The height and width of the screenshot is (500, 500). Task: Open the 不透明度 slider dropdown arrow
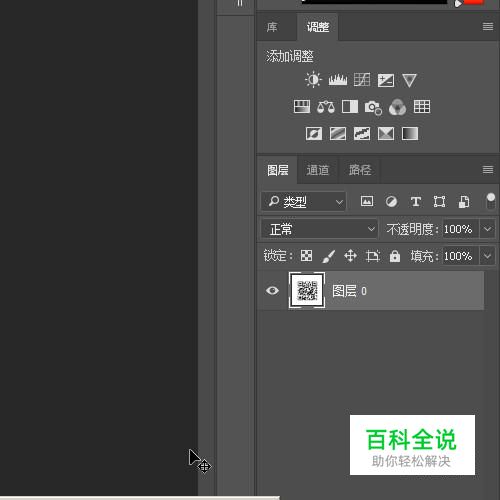pos(487,229)
